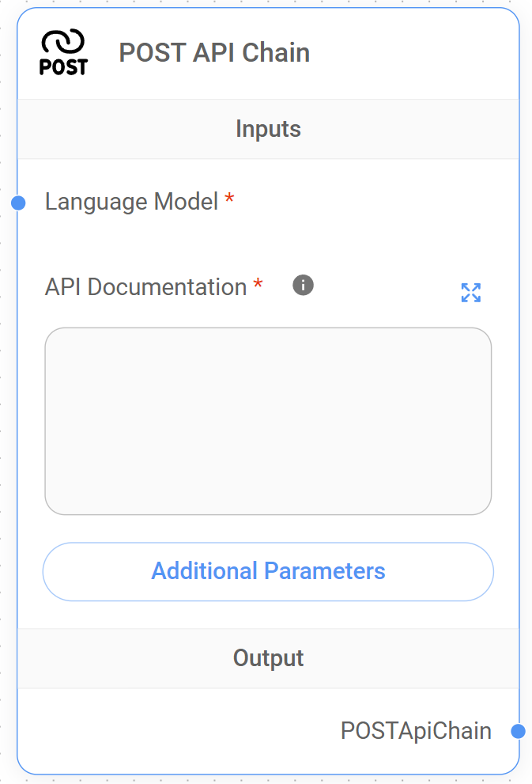Click the blue dot on the node's left edge

click(x=17, y=203)
